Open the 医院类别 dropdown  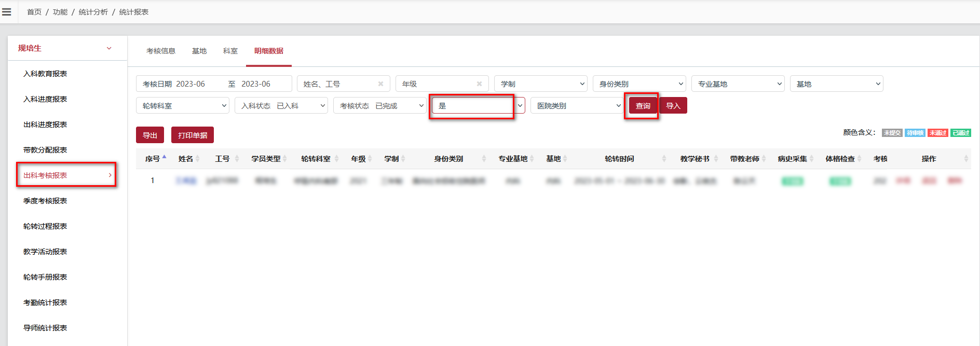click(x=577, y=106)
